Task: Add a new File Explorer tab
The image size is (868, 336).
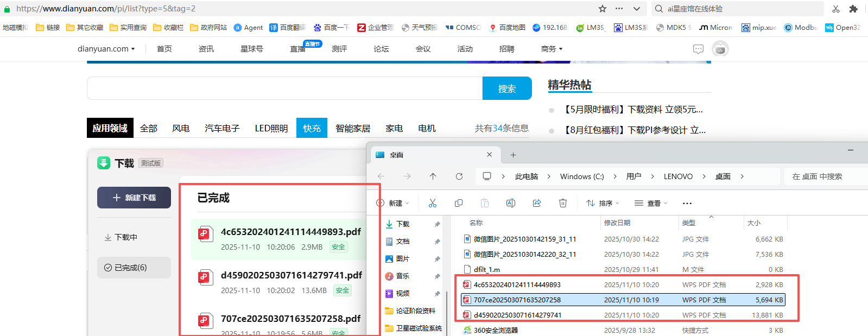Action: pos(513,155)
